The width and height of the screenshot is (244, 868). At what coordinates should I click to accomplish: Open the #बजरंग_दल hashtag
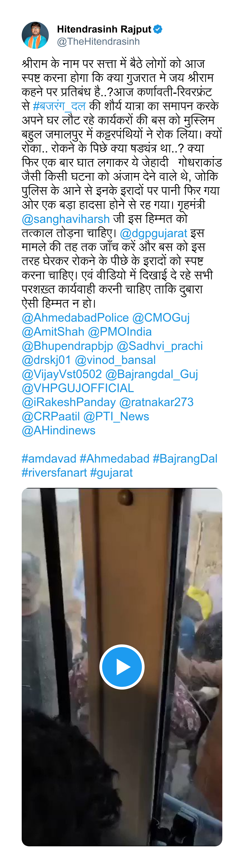point(59,106)
